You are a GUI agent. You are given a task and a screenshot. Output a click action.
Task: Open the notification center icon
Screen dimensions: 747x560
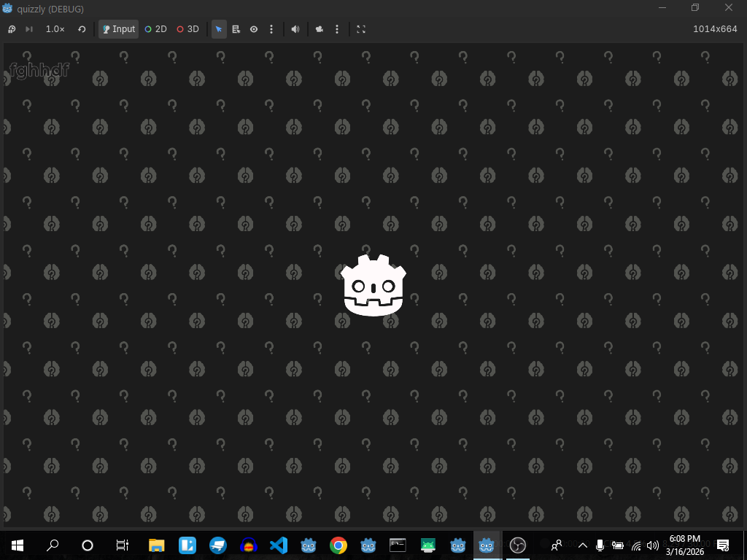tap(723, 545)
